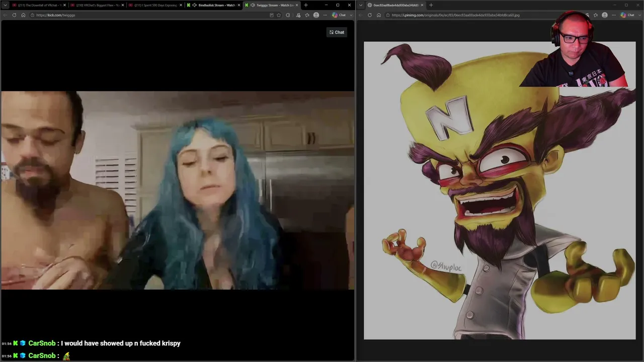
Task: Open the favorites list in the Kick window
Action: pyautogui.click(x=307, y=15)
